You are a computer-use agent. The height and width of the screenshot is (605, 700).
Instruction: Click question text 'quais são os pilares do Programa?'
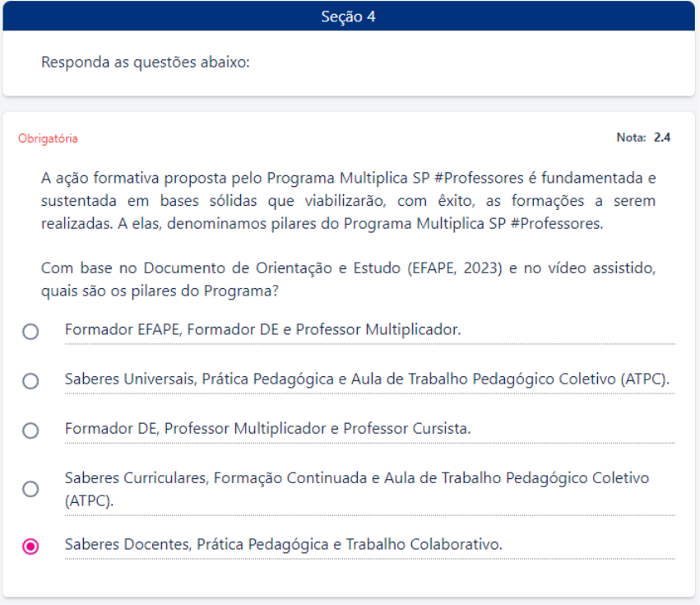pos(160,291)
